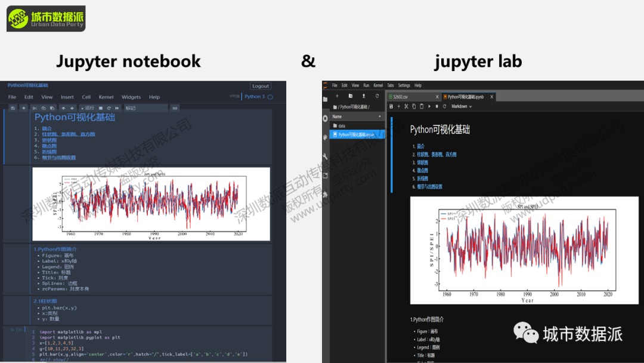Refresh file list icon in JupyterLab file browser
The image size is (644, 363).
click(377, 96)
